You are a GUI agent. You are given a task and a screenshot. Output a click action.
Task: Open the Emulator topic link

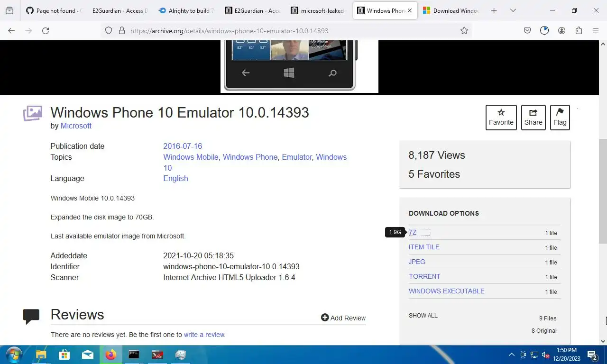point(297,157)
